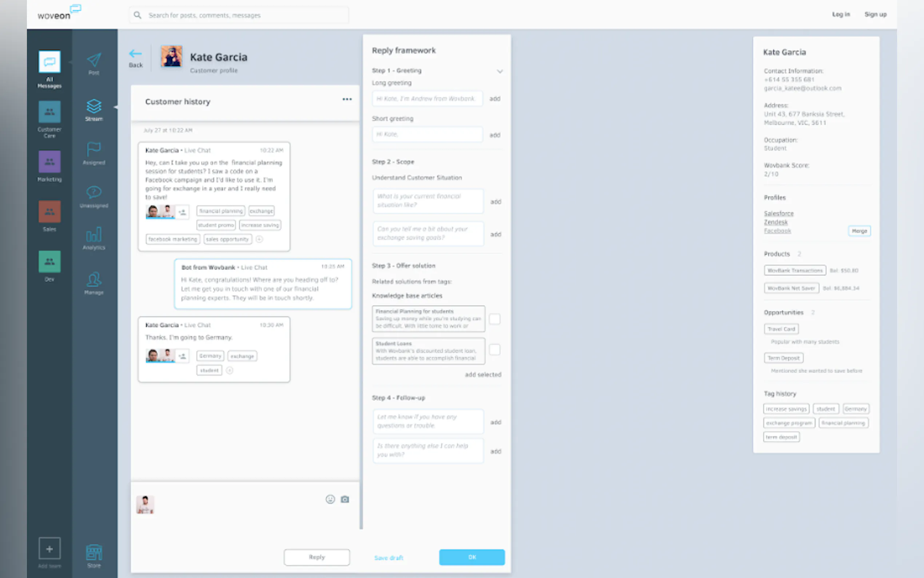924x578 pixels.
Task: Open the Assigned flag icon
Action: pyautogui.click(x=93, y=150)
